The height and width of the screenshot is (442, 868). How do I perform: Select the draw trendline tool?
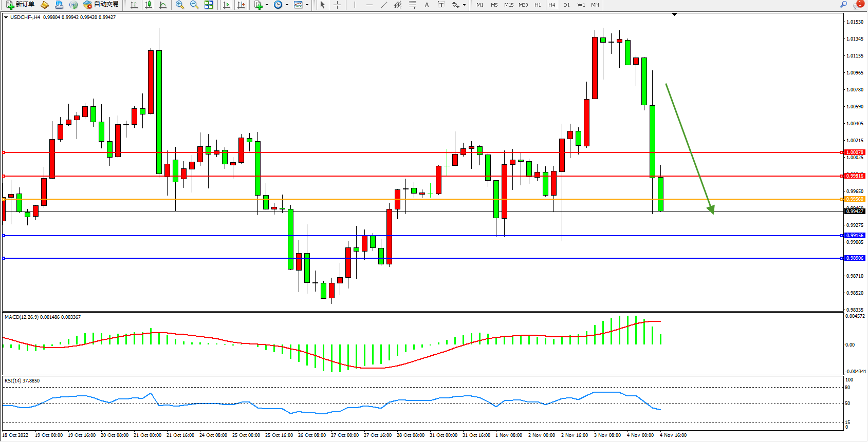pos(384,5)
